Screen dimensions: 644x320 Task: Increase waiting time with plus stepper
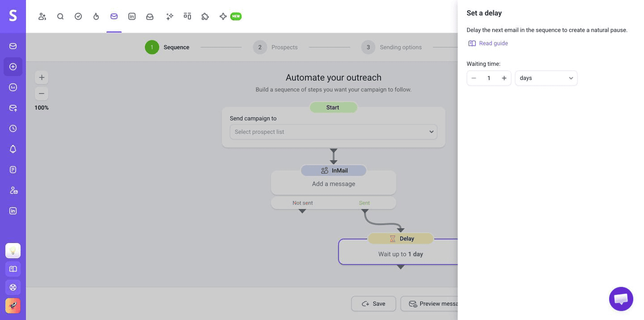504,78
